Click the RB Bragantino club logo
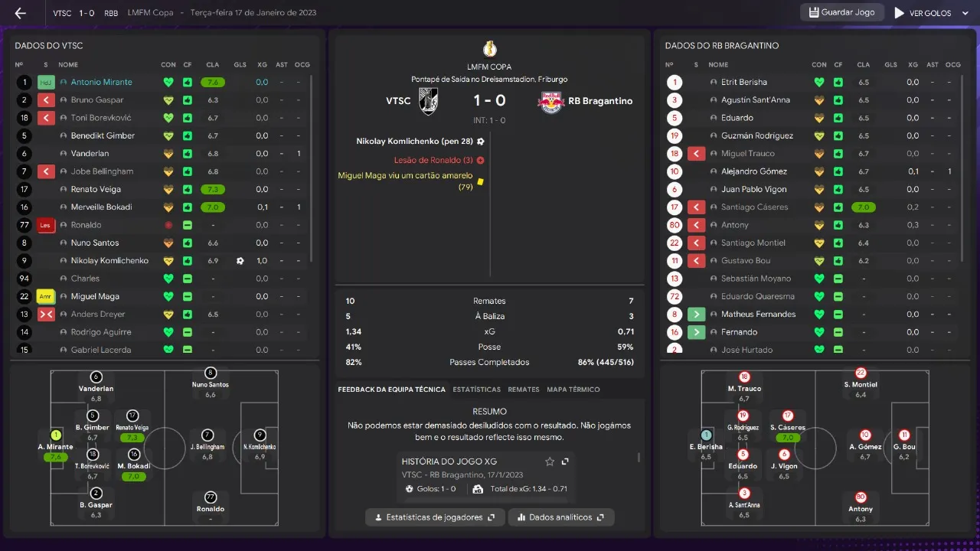 550,101
